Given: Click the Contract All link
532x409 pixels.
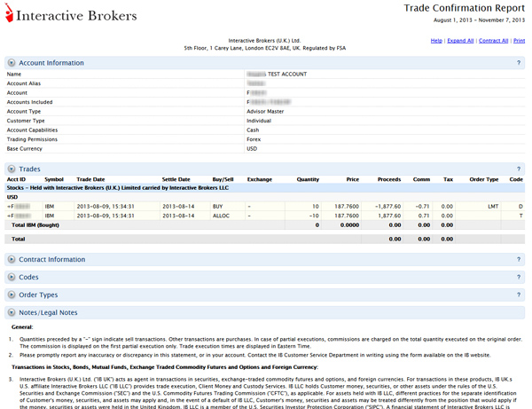Looking at the screenshot, I should pyautogui.click(x=494, y=41).
